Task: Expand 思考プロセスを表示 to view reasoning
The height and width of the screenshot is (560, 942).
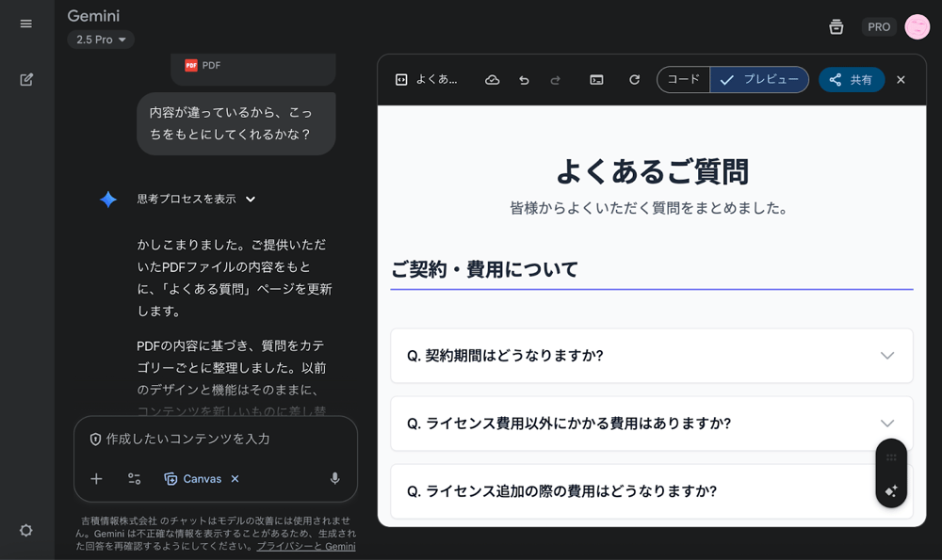Action: tap(185, 200)
